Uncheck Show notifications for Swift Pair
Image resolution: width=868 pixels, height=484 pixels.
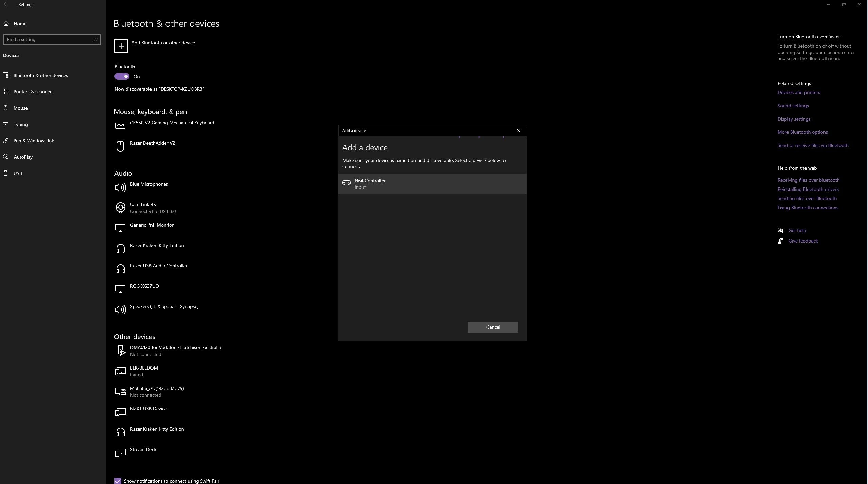(x=117, y=480)
